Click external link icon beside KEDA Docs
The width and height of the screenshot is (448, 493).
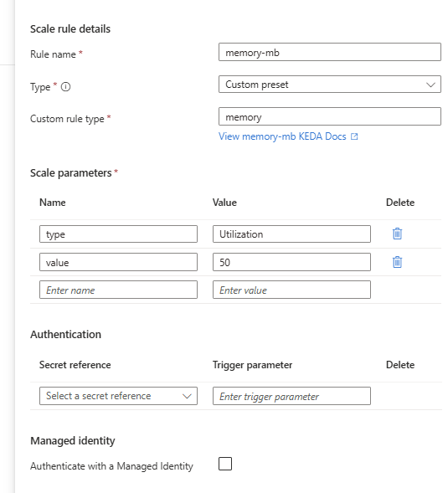(354, 136)
